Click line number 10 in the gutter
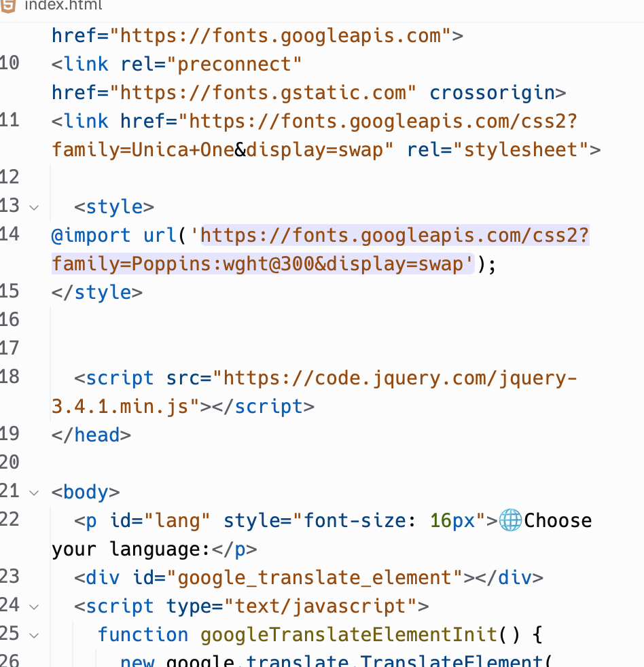The width and height of the screenshot is (644, 667). (10, 63)
